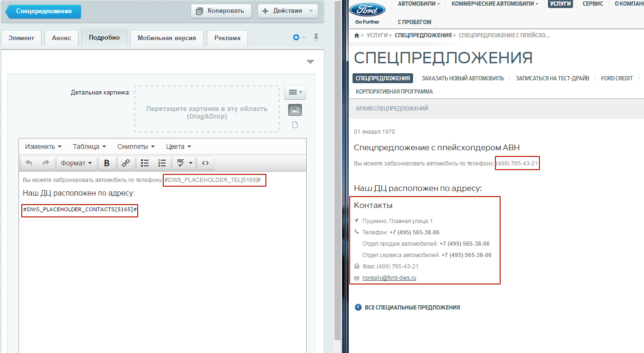The width and height of the screenshot is (644, 353).
Task: Select the Подробно tab
Action: coord(104,38)
